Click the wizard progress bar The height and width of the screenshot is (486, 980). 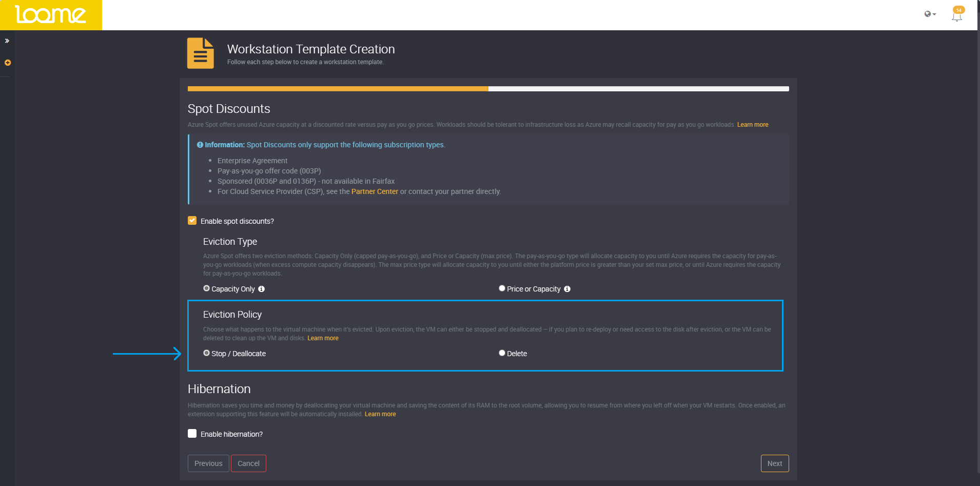[x=488, y=89]
